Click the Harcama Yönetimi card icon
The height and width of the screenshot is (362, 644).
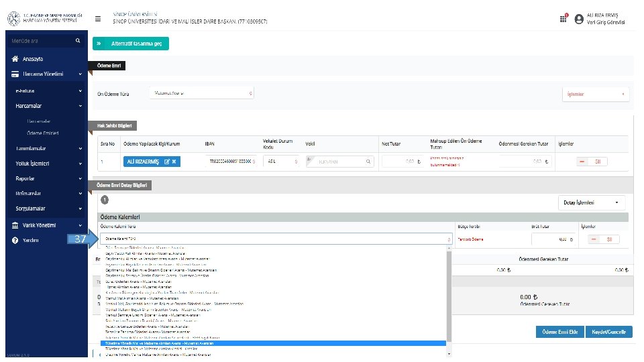(x=15, y=74)
